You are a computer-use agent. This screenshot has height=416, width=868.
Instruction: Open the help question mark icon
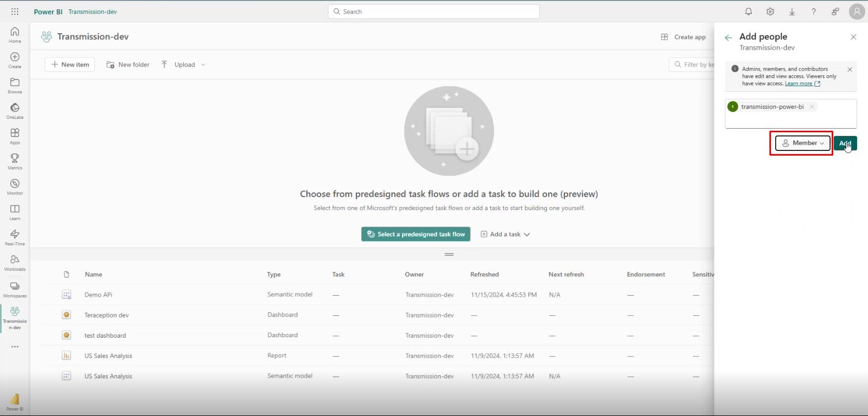814,11
